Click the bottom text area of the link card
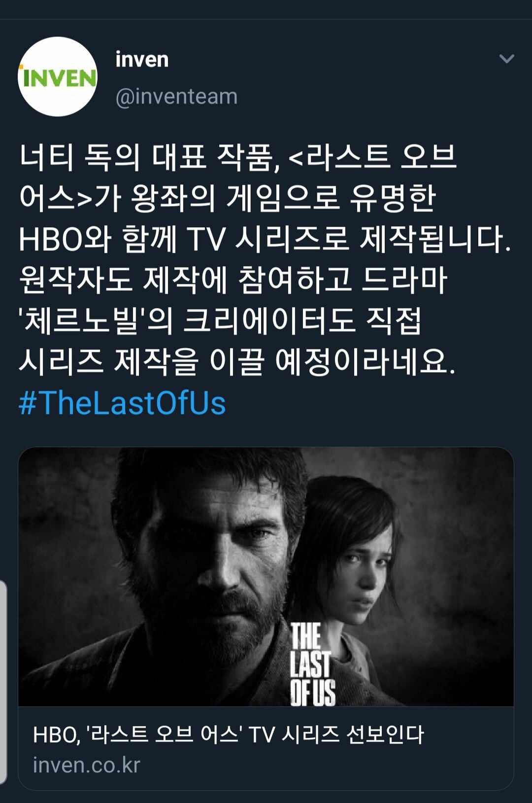532x803 pixels. click(x=266, y=748)
